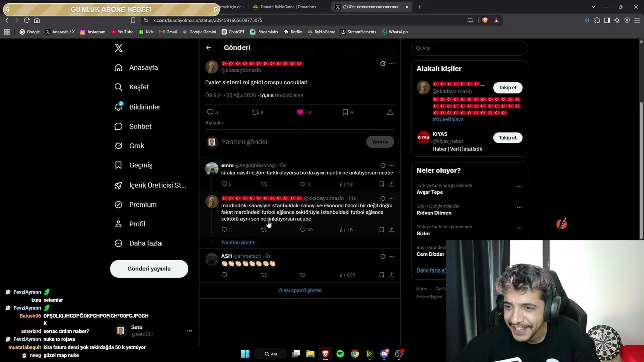Open the more options menu on the main post
Screen dimensions: 644x362
392,64
